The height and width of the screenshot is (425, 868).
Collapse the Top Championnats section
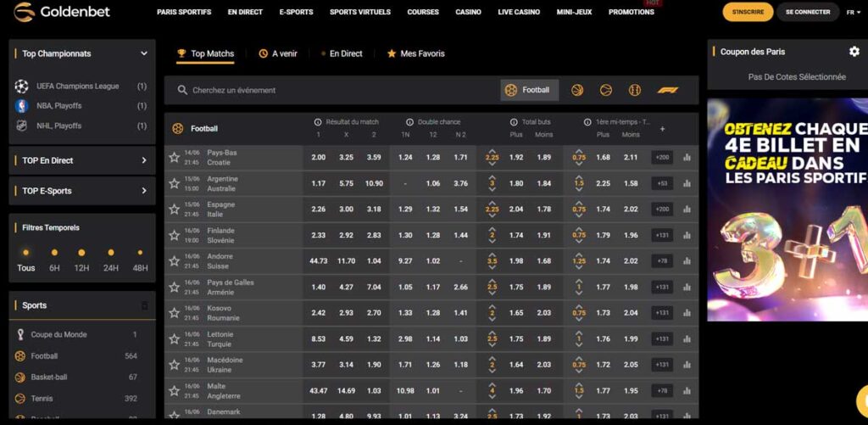(x=144, y=53)
